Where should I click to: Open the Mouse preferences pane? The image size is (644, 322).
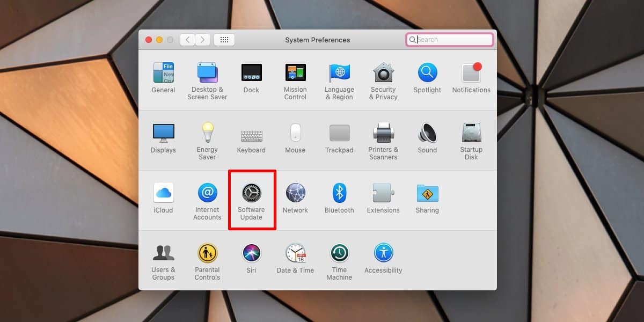(x=295, y=138)
